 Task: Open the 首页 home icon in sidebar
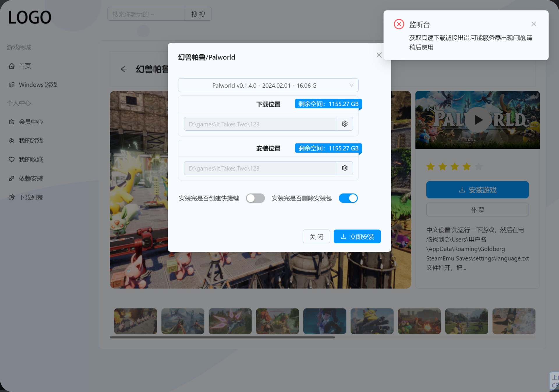[12, 66]
